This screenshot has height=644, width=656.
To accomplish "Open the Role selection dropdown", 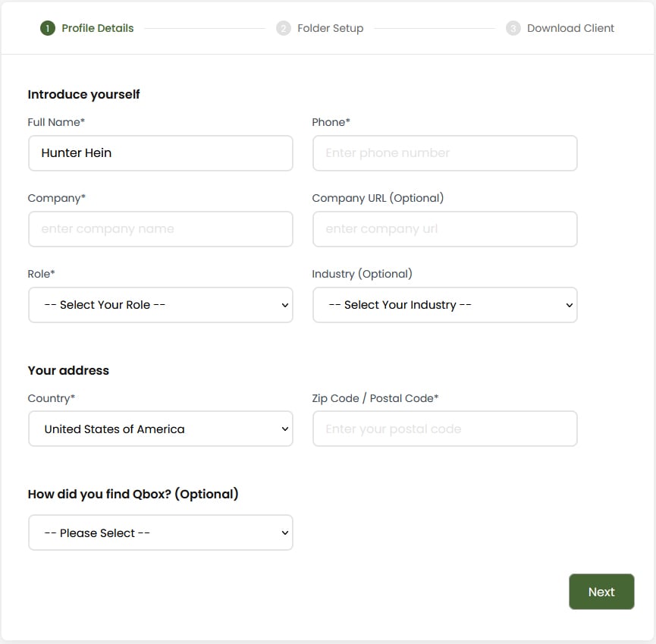I will (x=160, y=305).
